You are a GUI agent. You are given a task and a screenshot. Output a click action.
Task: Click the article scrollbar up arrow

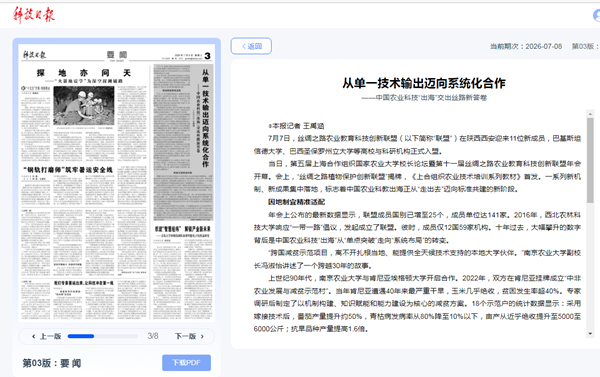click(x=590, y=114)
